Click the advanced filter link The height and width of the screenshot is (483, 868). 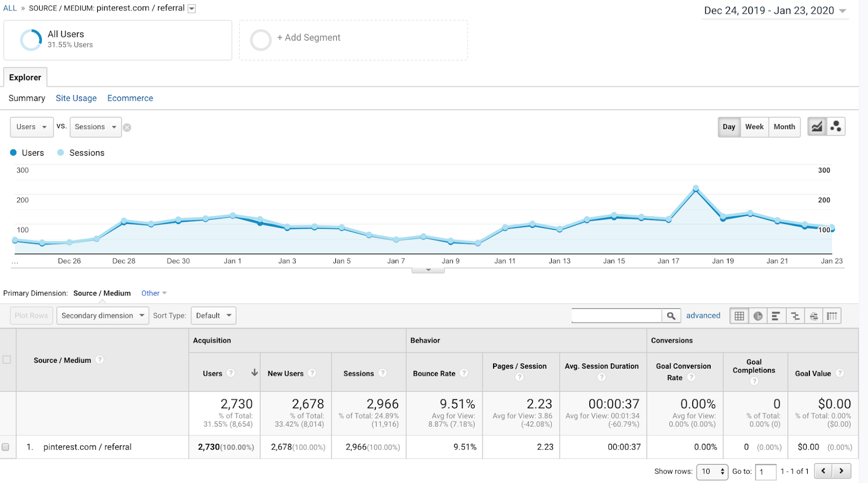[x=703, y=315]
